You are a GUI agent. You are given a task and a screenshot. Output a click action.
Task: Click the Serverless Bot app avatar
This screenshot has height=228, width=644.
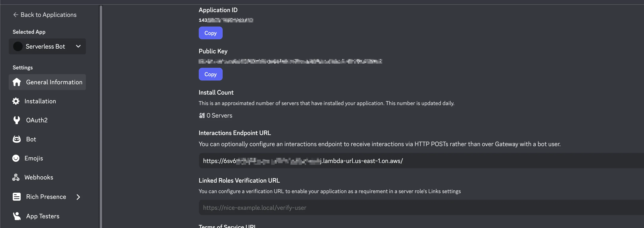coord(18,46)
